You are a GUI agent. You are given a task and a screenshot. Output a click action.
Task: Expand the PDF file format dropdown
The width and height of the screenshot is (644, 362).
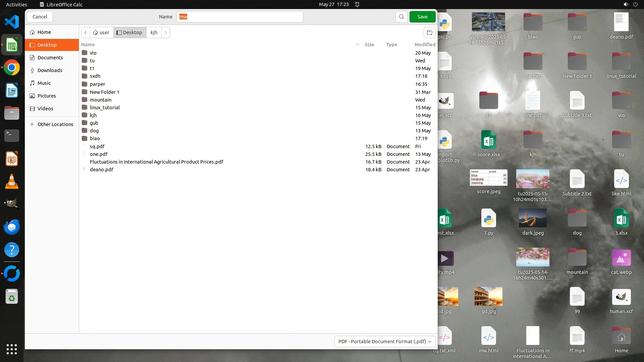tap(385, 341)
